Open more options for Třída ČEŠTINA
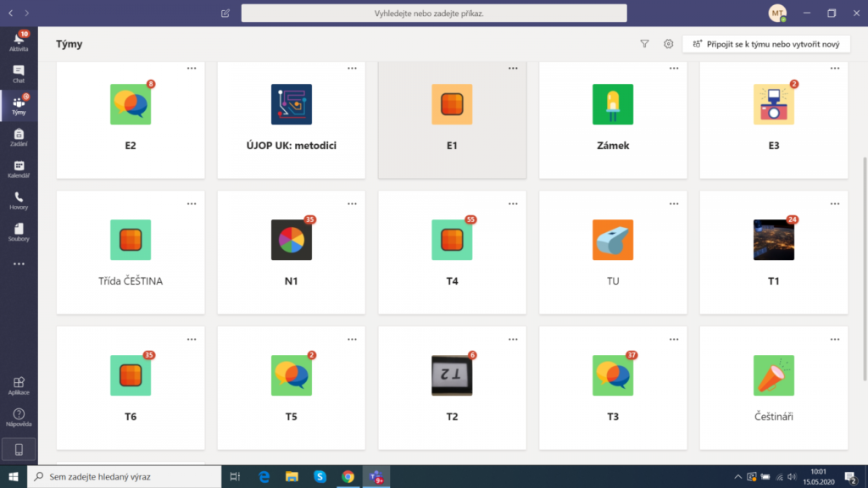Screen dimensions: 868x488 pyautogui.click(x=192, y=204)
